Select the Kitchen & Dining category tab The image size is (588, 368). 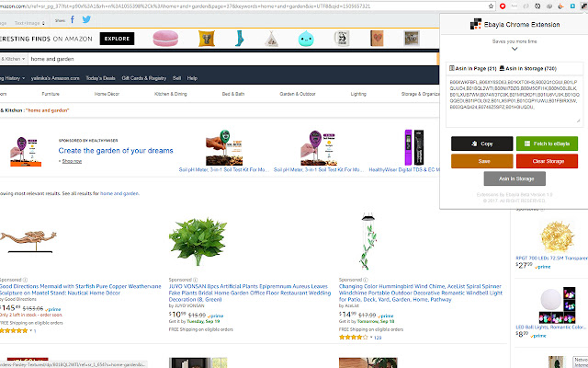point(171,94)
